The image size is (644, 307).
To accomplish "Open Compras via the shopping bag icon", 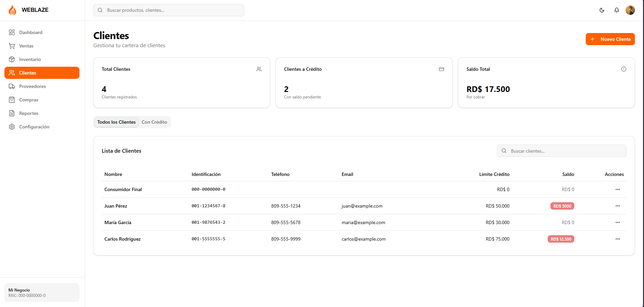I will coord(12,100).
